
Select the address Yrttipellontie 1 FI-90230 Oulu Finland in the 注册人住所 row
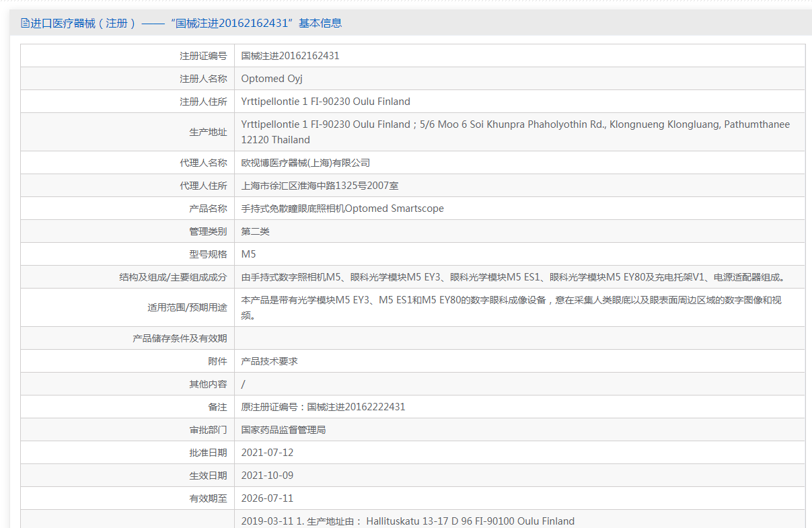pyautogui.click(x=326, y=102)
